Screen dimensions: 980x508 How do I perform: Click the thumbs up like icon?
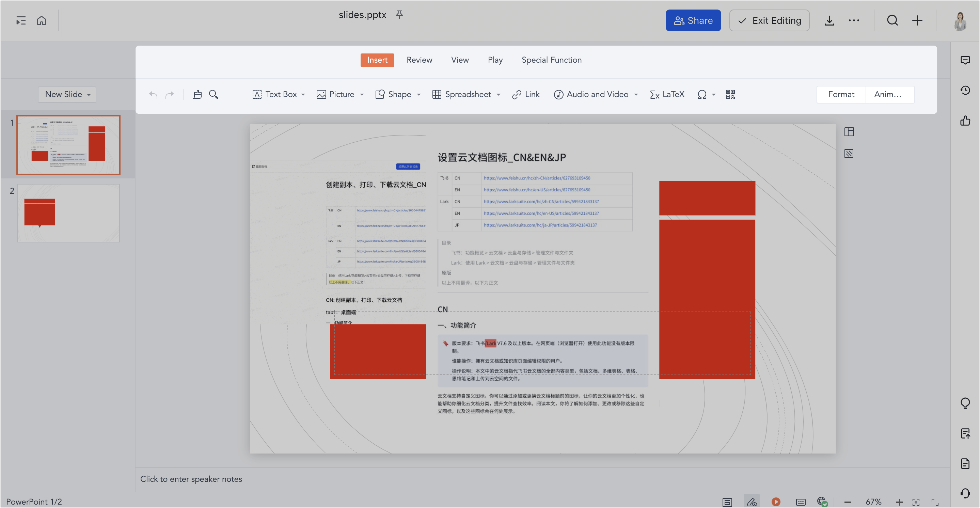[965, 121]
